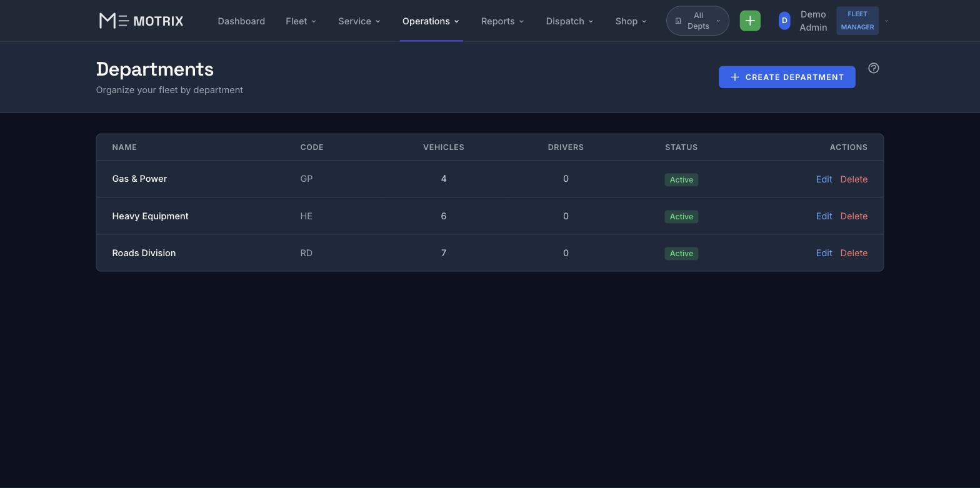Click drivers count 0 for Gas & Power

point(566,179)
